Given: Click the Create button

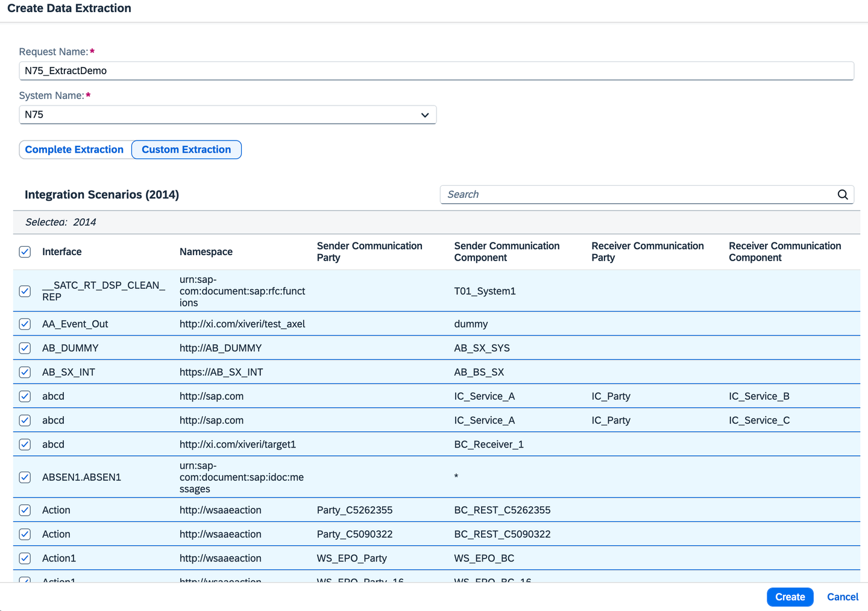Looking at the screenshot, I should (790, 597).
